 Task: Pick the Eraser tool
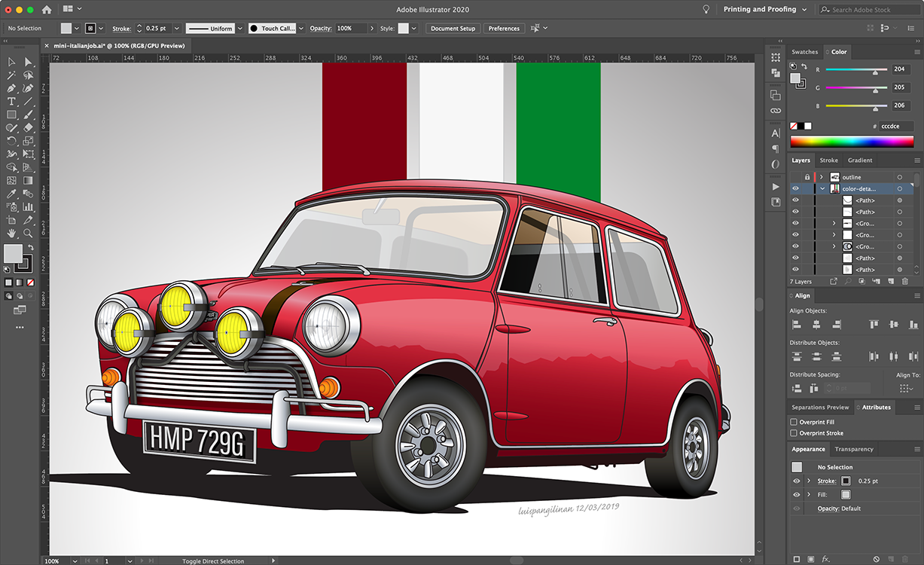point(28,127)
